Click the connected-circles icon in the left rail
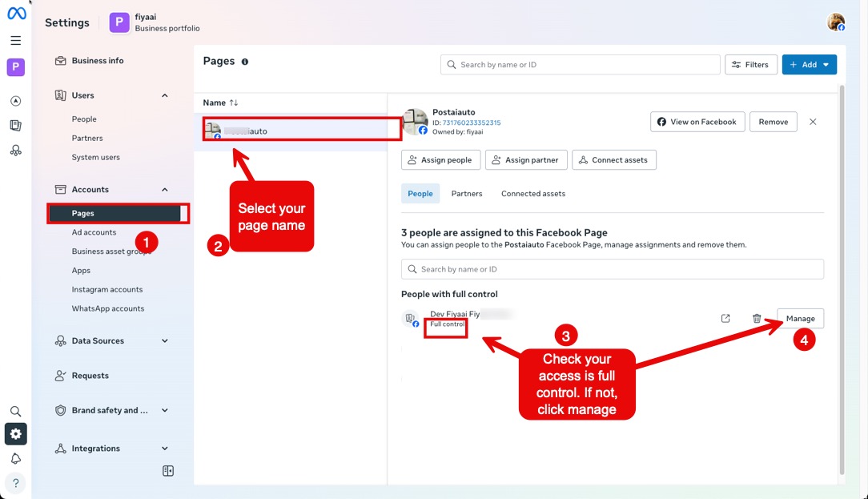The image size is (868, 499). pos(15,151)
